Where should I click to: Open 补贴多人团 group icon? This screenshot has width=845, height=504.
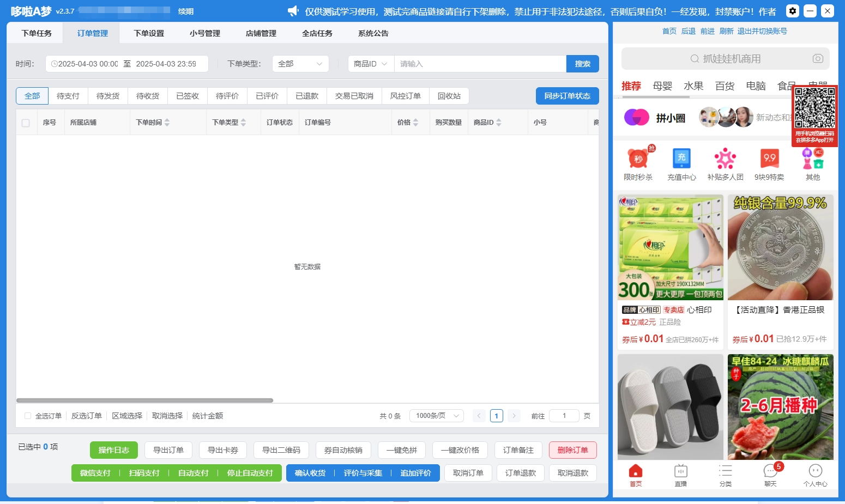[725, 159]
